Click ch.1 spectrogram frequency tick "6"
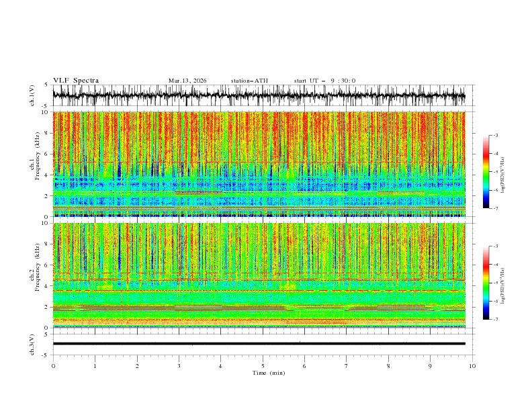This screenshot has width=532, height=411. [46, 154]
